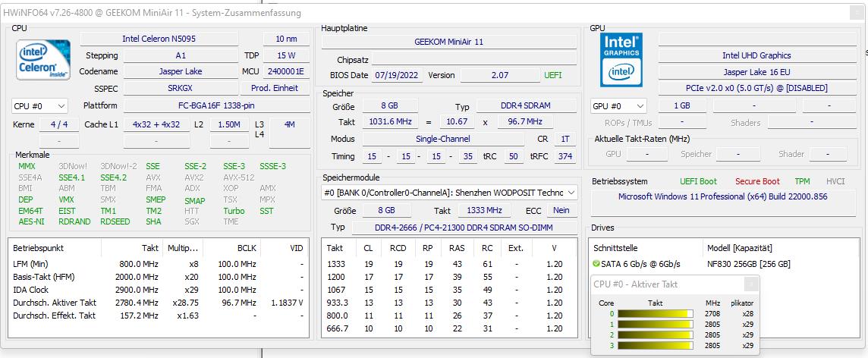Click the Core 3 clock bar
This screenshot has width=868, height=358.
pyautogui.click(x=655, y=346)
